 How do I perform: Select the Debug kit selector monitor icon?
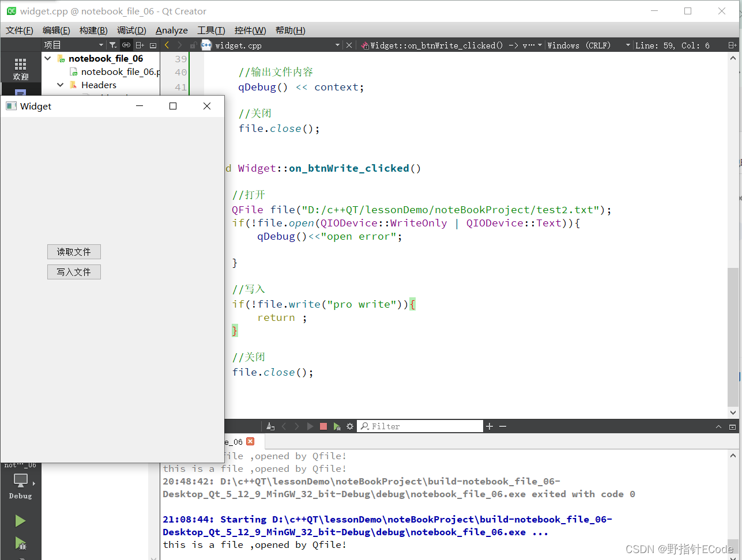click(20, 480)
